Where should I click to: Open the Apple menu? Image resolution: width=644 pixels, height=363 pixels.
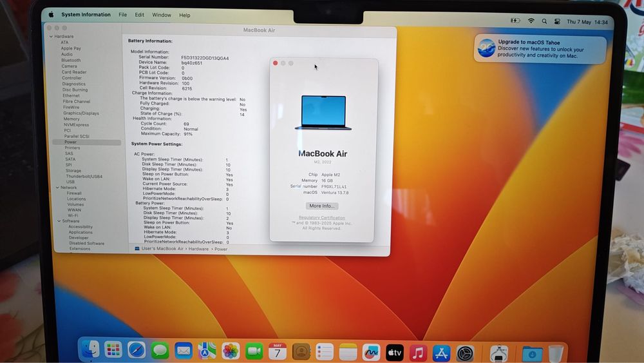click(x=52, y=14)
